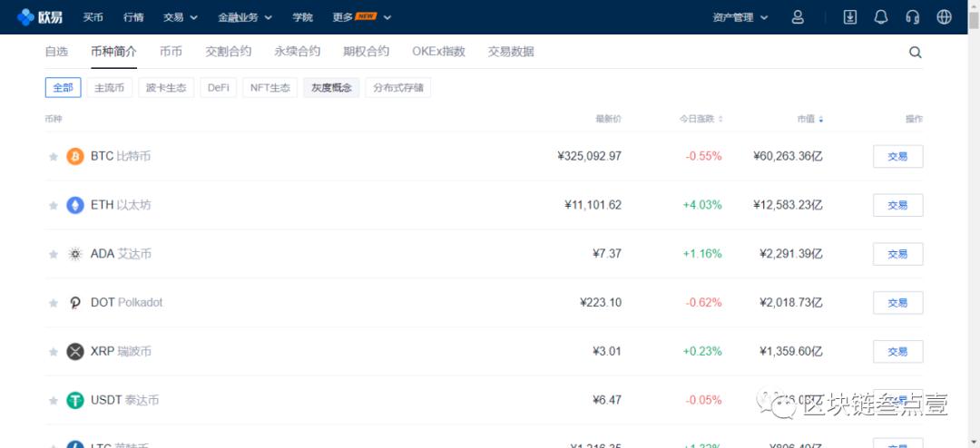Click 交易 button for DOT
Image resolution: width=980 pixels, height=448 pixels.
click(897, 302)
